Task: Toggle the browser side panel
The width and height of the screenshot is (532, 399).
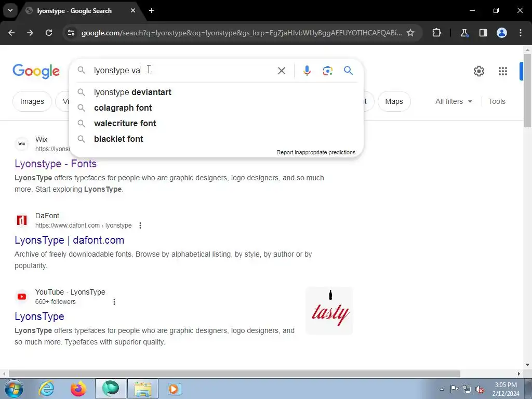Action: pyautogui.click(x=483, y=33)
